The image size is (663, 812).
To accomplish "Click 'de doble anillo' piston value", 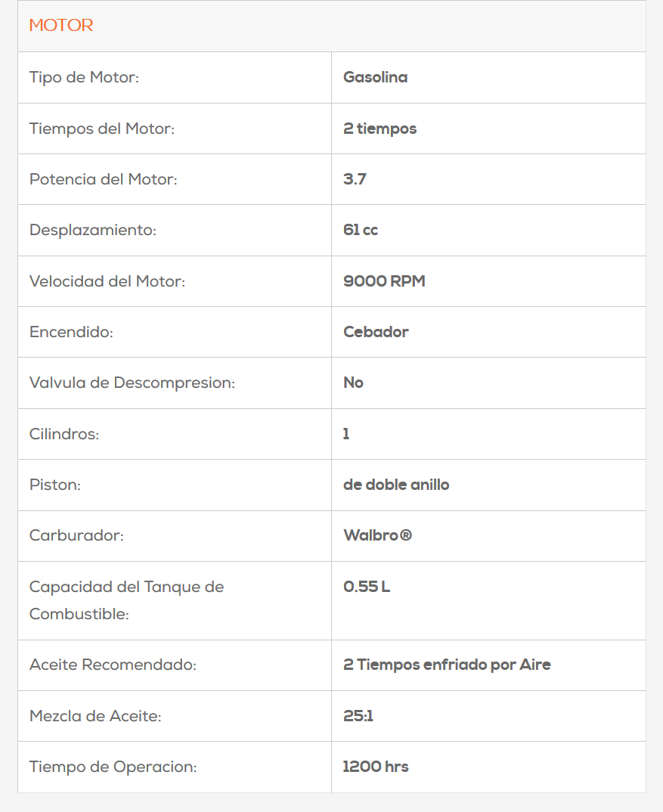I will pyautogui.click(x=396, y=485).
